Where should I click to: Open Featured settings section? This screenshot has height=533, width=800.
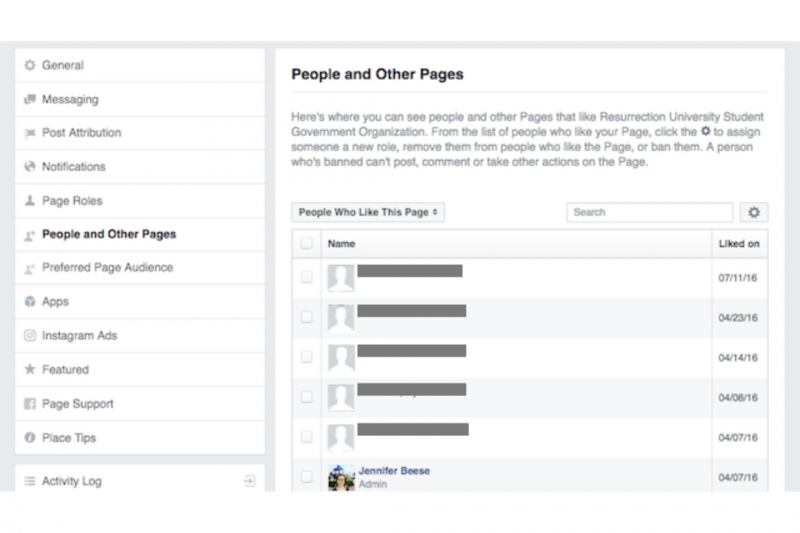[x=140, y=369]
